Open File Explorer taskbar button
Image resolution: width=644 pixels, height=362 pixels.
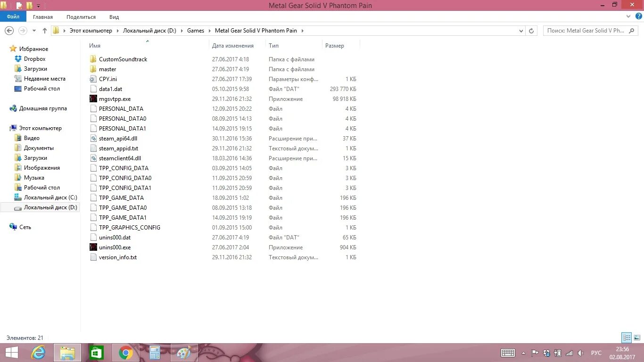(67, 353)
